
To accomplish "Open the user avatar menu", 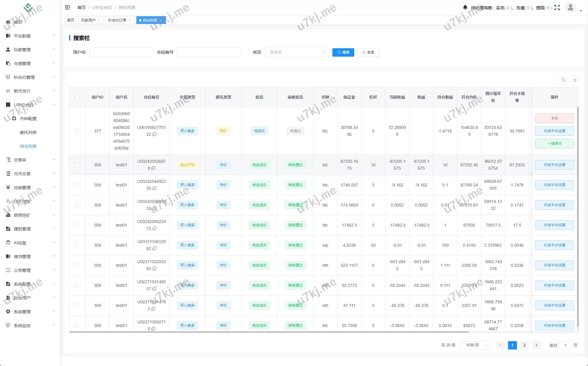I will pos(570,7).
